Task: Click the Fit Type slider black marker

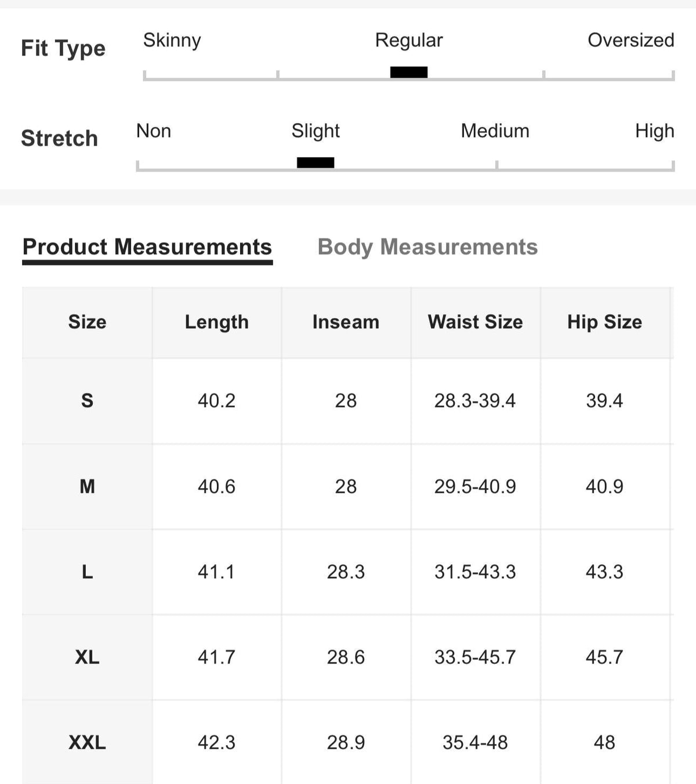Action: (x=409, y=72)
